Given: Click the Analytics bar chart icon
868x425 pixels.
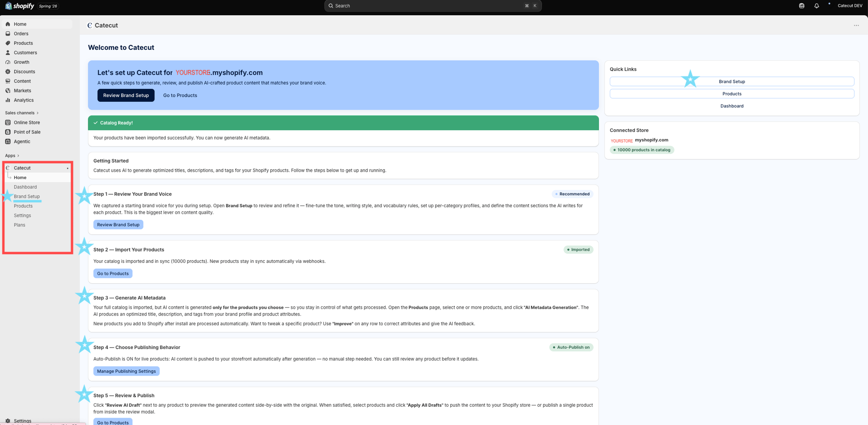Looking at the screenshot, I should coord(8,100).
